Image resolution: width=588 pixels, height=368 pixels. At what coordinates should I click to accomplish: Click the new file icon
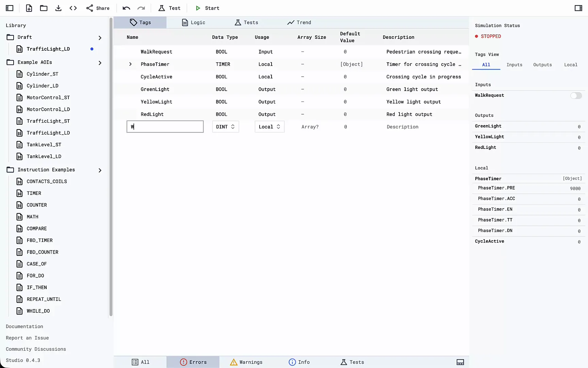[29, 8]
